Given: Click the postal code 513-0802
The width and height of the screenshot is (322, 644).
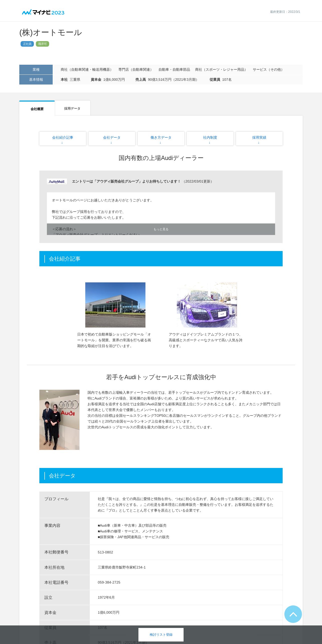Looking at the screenshot, I should point(105,552).
